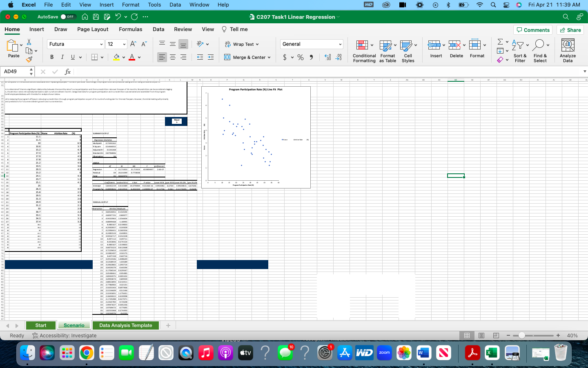Toggle bottom vertical alignment

[x=183, y=44]
